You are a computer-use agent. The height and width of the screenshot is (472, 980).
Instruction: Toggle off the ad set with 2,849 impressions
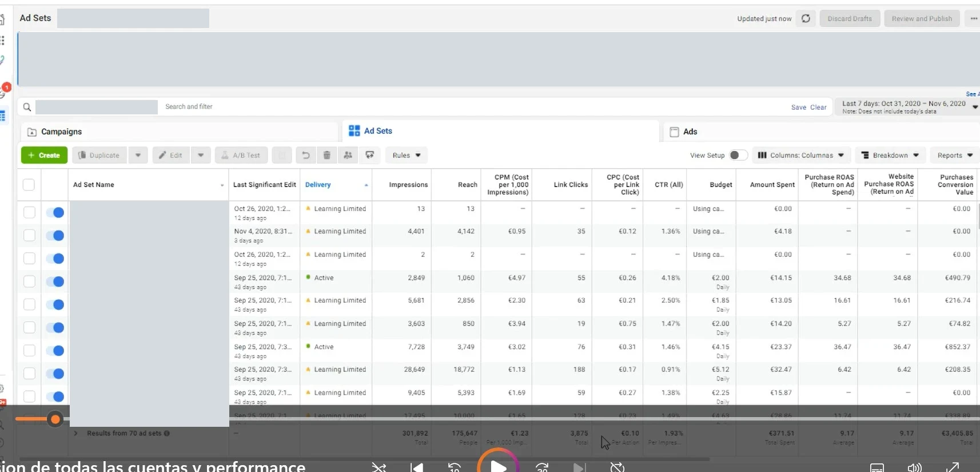55,281
